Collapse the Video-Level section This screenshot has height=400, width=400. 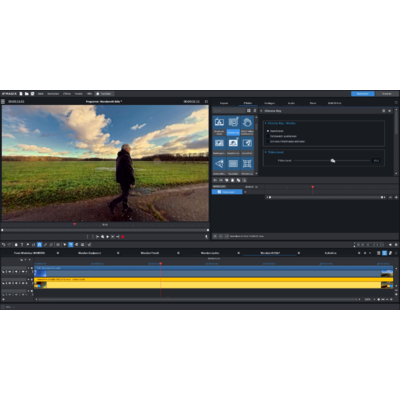pos(266,152)
